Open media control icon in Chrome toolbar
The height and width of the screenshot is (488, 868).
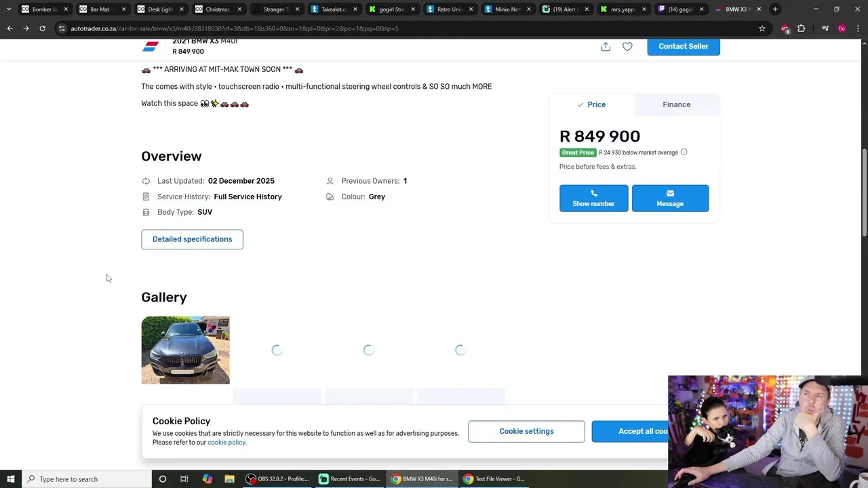pyautogui.click(x=825, y=28)
